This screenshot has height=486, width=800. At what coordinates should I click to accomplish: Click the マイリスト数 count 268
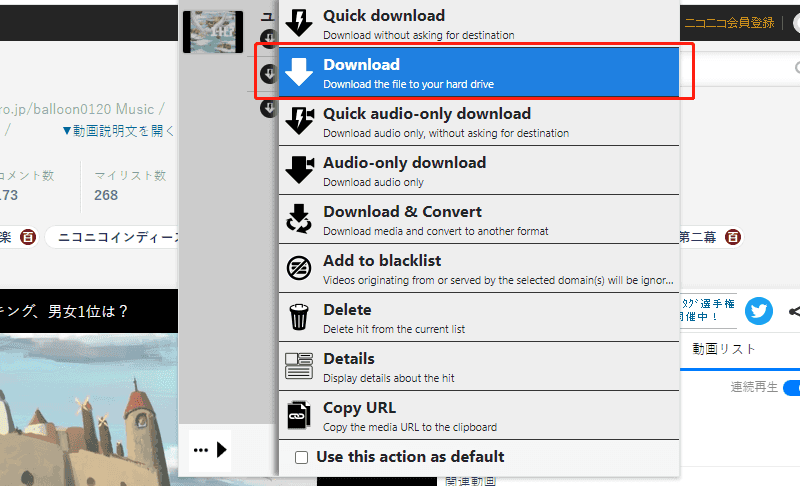(x=106, y=195)
